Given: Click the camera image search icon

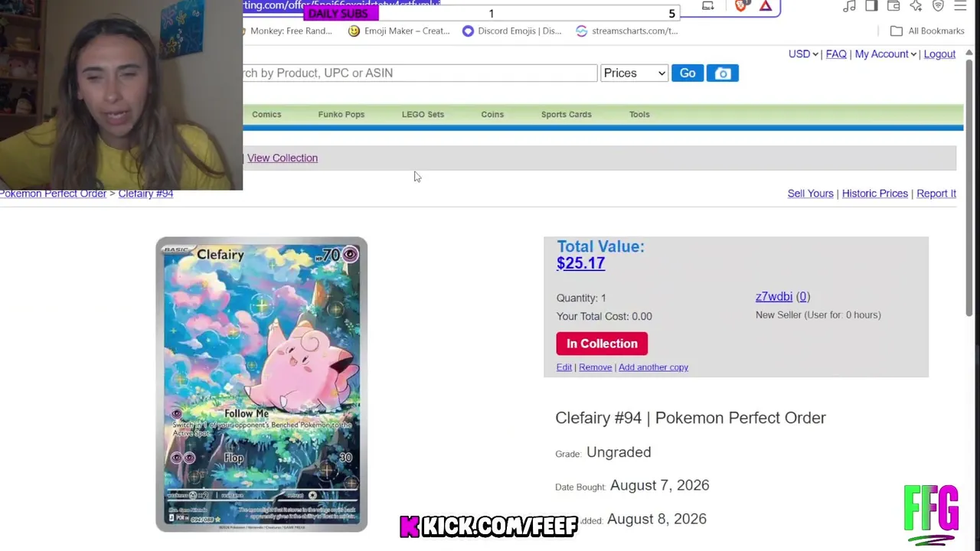Looking at the screenshot, I should click(x=722, y=73).
